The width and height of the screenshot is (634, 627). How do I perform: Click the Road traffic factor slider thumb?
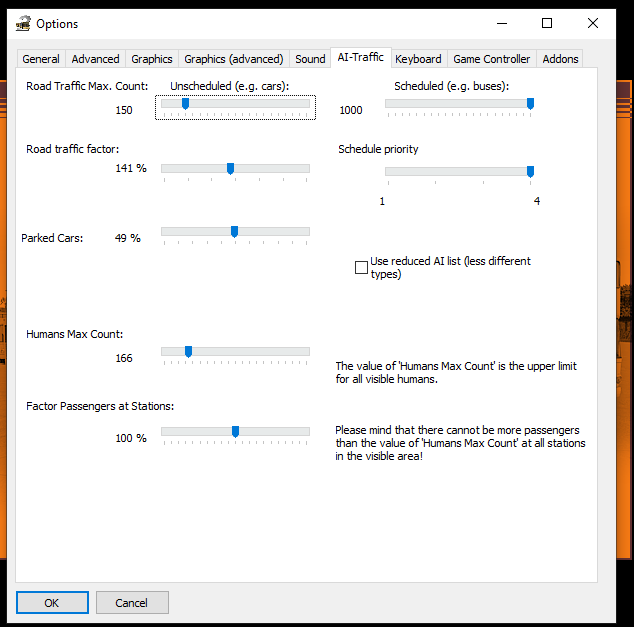[230, 169]
